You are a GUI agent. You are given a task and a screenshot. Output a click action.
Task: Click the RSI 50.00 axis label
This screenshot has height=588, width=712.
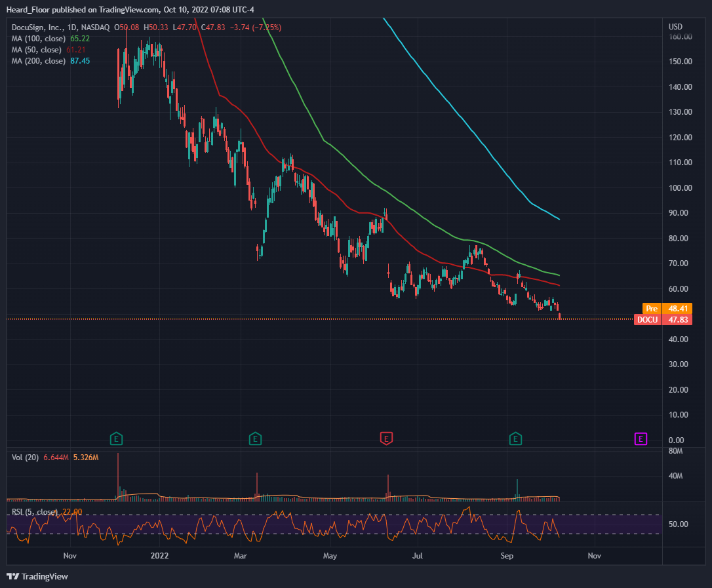[x=679, y=524]
